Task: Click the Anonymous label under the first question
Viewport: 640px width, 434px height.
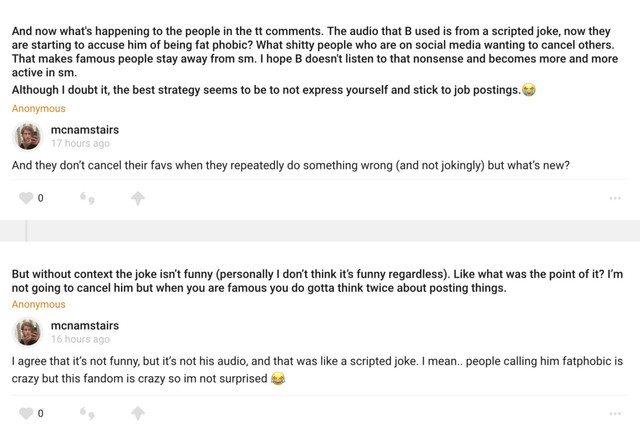Action: (38, 109)
